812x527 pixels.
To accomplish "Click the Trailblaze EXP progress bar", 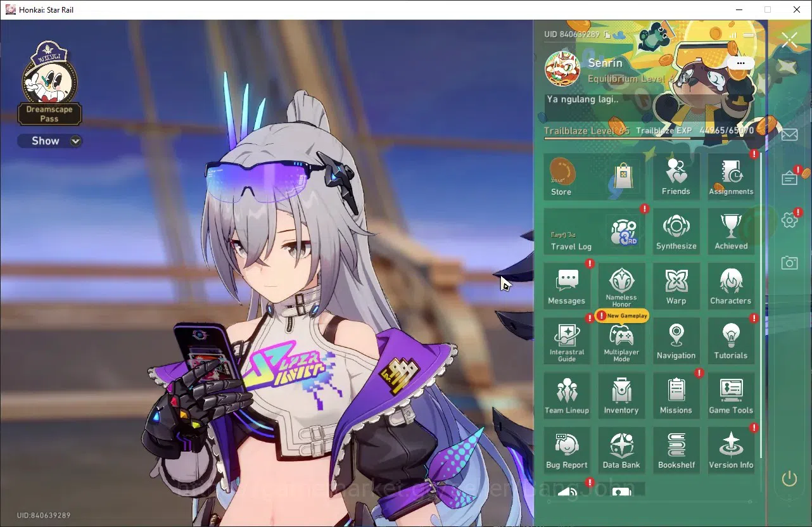I will click(649, 138).
